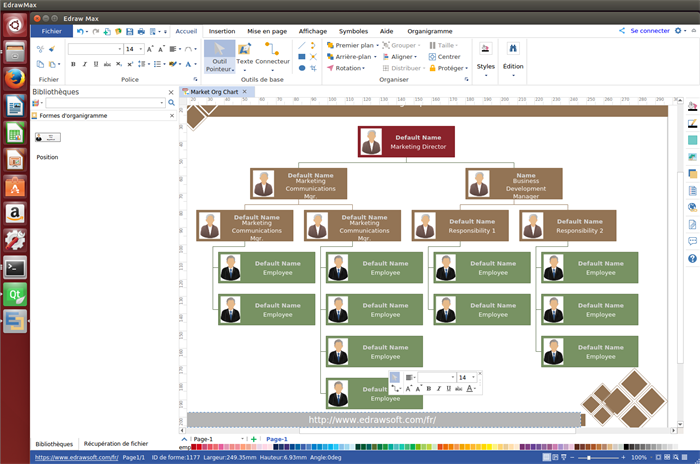
Task: Toggle Underline in the floating mini toolbar
Action: [x=449, y=389]
